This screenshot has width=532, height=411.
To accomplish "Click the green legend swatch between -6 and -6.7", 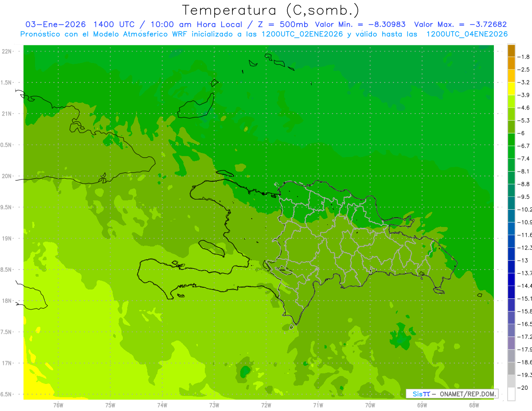I will [511, 140].
